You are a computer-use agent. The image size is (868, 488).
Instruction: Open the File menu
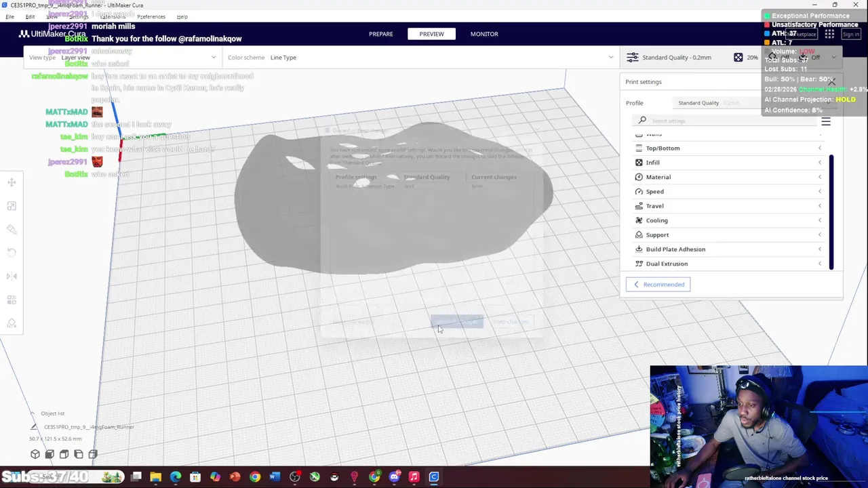[x=9, y=16]
